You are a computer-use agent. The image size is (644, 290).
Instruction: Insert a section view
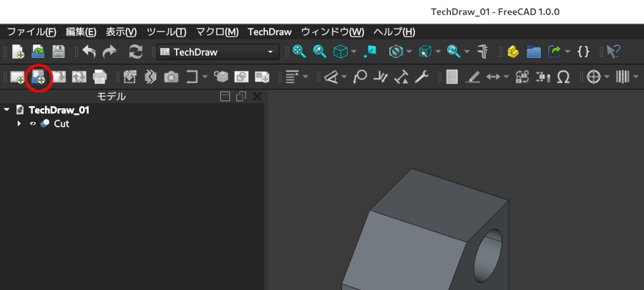pos(191,77)
